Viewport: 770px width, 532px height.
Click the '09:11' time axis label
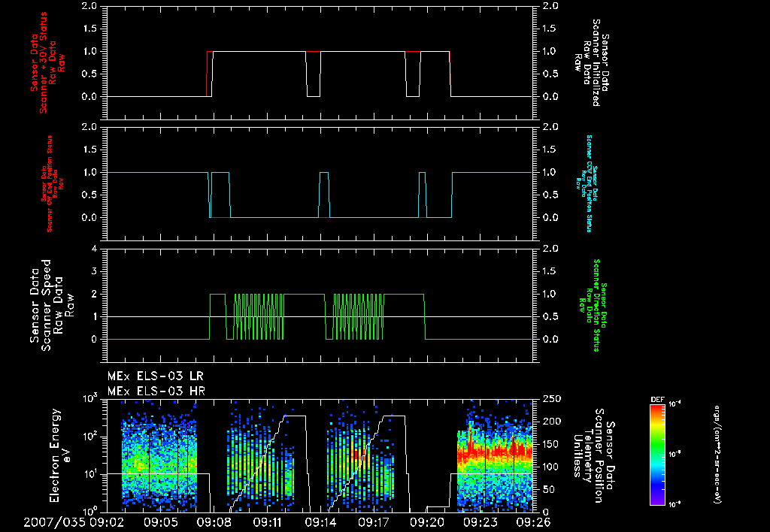[267, 522]
